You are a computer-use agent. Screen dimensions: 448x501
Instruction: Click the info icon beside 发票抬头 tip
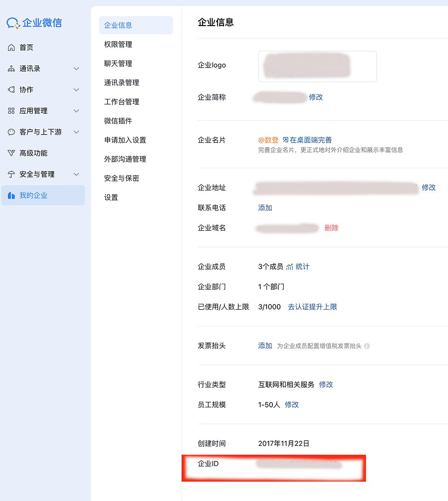366,346
